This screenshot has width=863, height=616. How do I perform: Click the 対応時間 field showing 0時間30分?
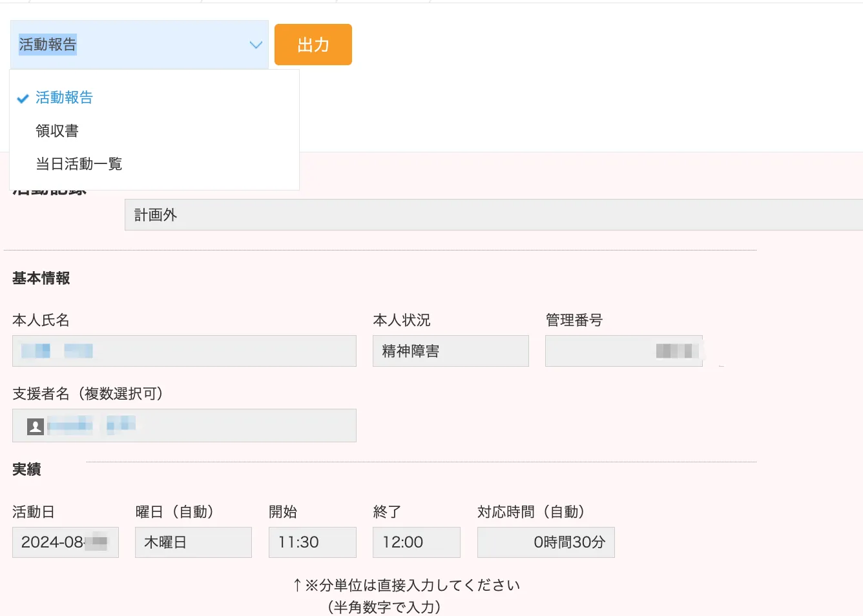pyautogui.click(x=546, y=542)
